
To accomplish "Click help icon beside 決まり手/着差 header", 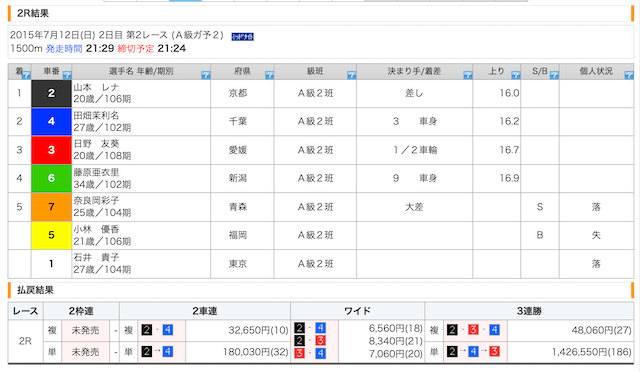I will tap(468, 75).
